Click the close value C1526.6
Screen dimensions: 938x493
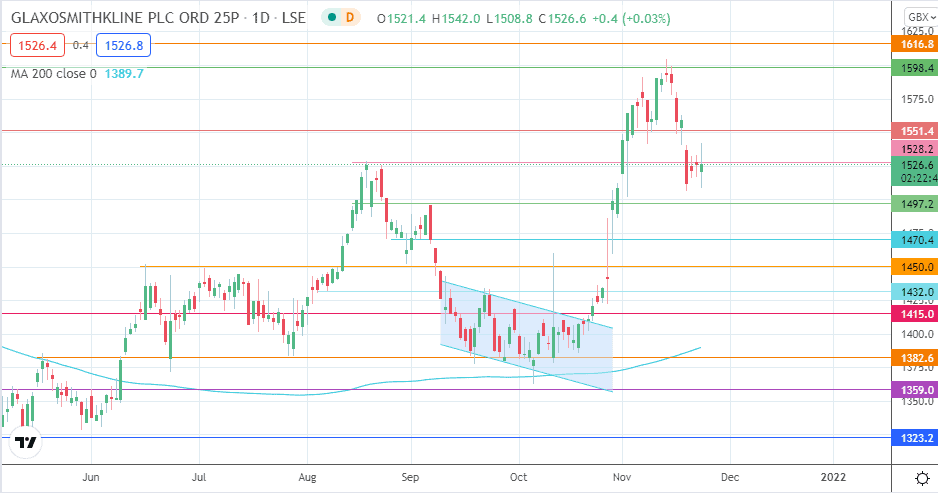[562, 19]
